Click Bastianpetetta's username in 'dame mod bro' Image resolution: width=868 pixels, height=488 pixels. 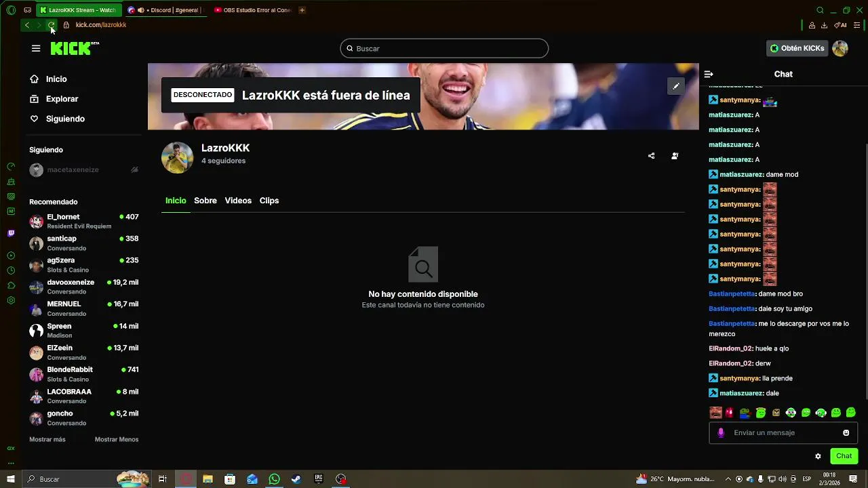732,294
